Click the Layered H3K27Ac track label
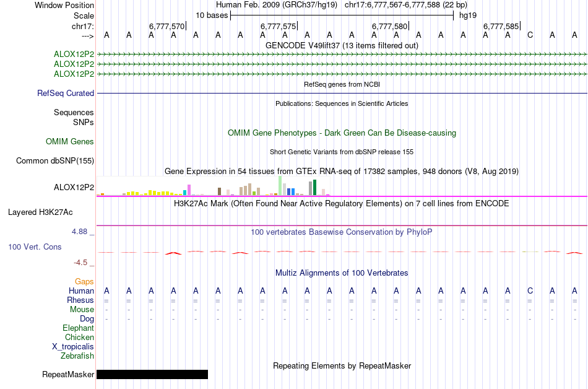Image resolution: width=588 pixels, height=389 pixels. coord(40,212)
